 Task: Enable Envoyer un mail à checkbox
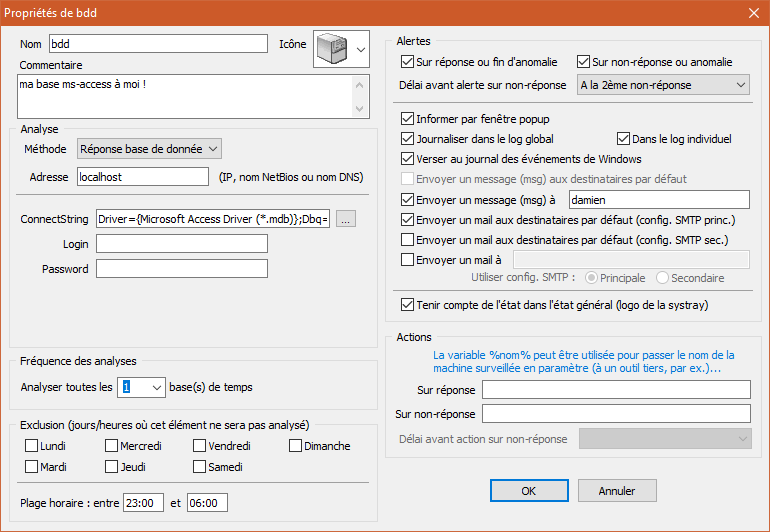407,260
